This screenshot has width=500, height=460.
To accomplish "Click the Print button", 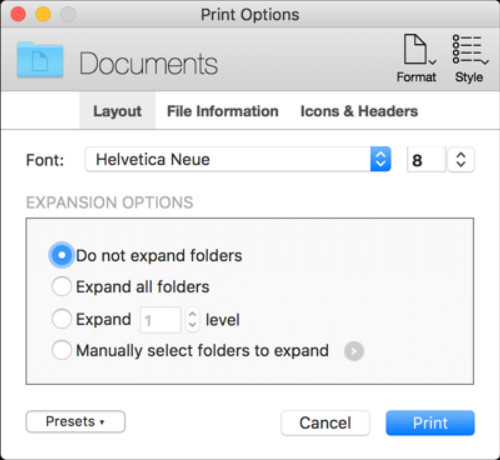I will (x=430, y=423).
